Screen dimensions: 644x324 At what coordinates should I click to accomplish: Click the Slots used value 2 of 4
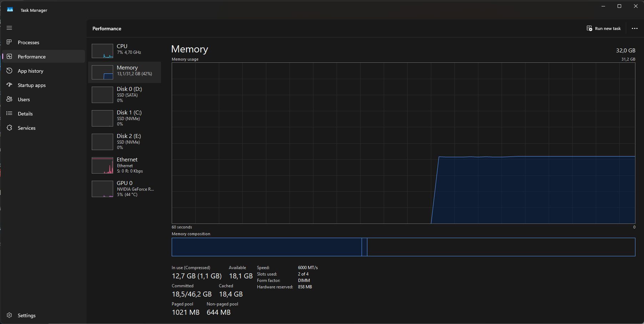tap(303, 274)
